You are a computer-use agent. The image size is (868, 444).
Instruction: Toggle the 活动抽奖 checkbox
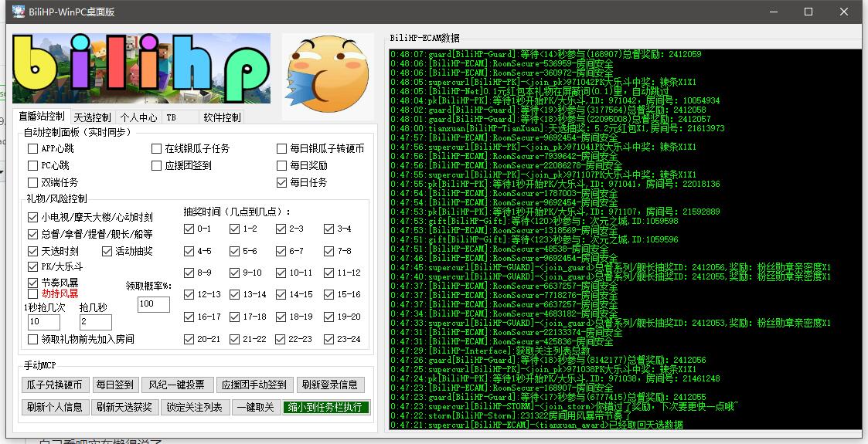click(x=107, y=251)
